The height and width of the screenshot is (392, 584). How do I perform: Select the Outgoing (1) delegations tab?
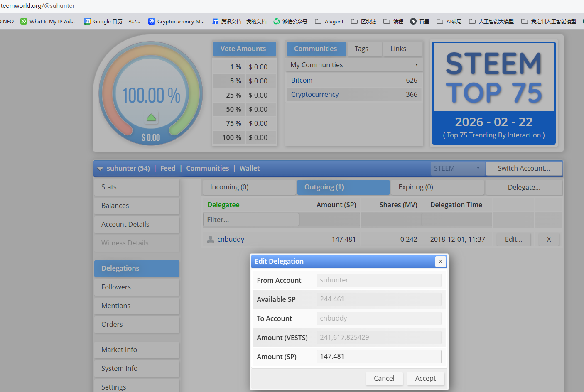click(344, 187)
